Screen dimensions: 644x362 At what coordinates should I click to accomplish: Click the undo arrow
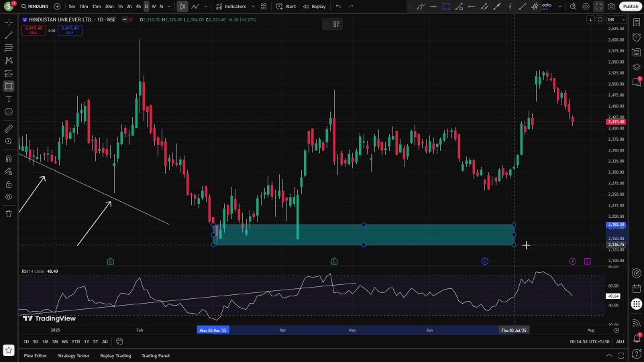[338, 7]
